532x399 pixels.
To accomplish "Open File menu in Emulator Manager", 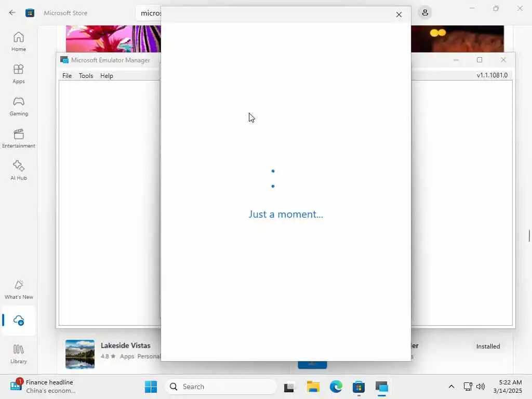I will (x=67, y=76).
